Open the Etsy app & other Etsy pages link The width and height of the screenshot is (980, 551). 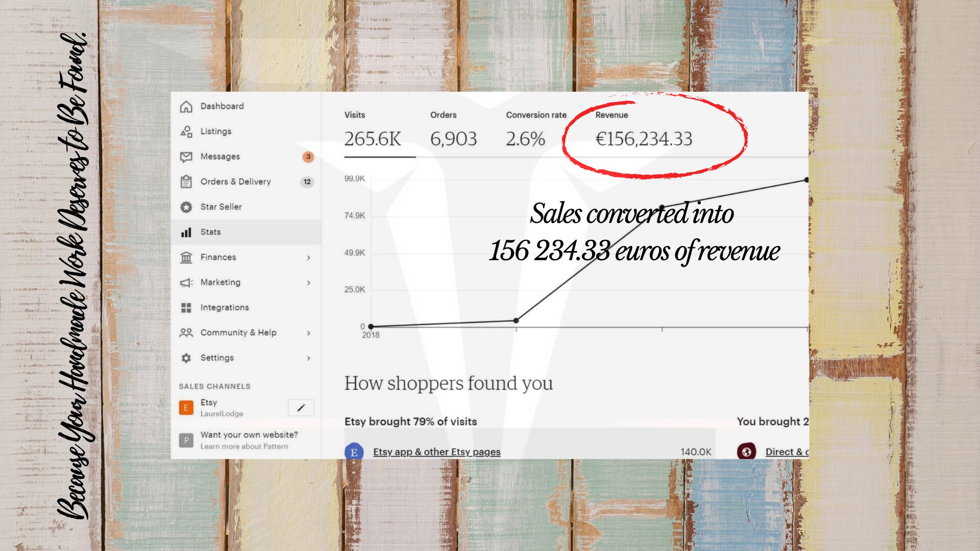[x=436, y=452]
